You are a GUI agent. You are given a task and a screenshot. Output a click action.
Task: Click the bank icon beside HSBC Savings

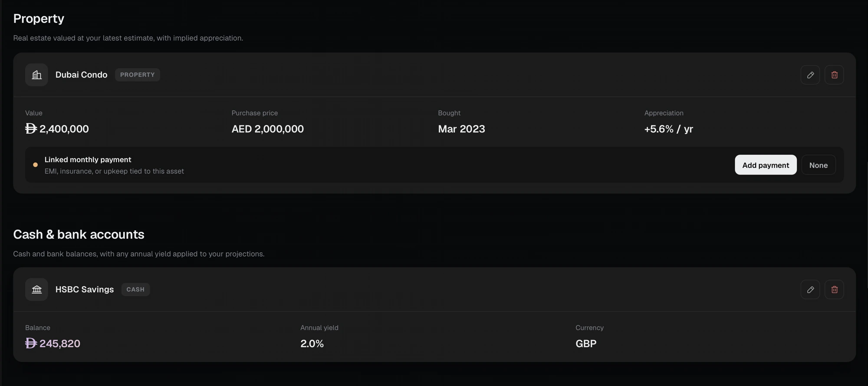pyautogui.click(x=37, y=290)
